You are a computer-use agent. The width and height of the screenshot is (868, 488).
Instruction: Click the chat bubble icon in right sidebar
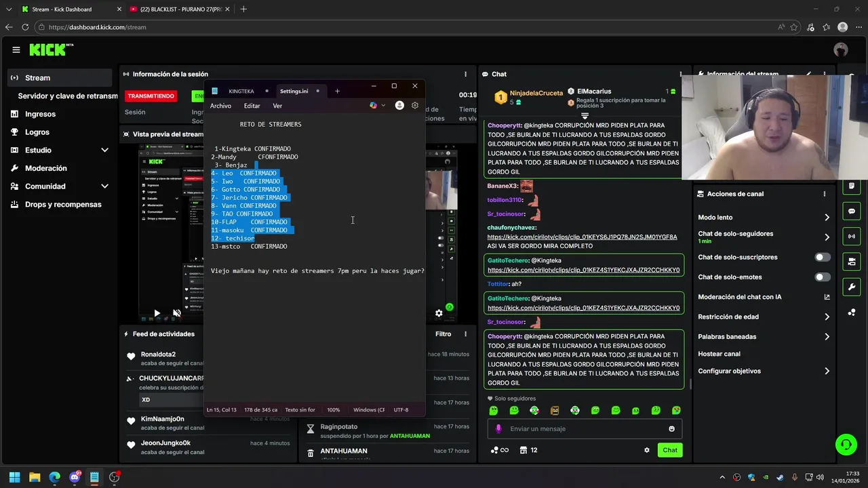(852, 211)
